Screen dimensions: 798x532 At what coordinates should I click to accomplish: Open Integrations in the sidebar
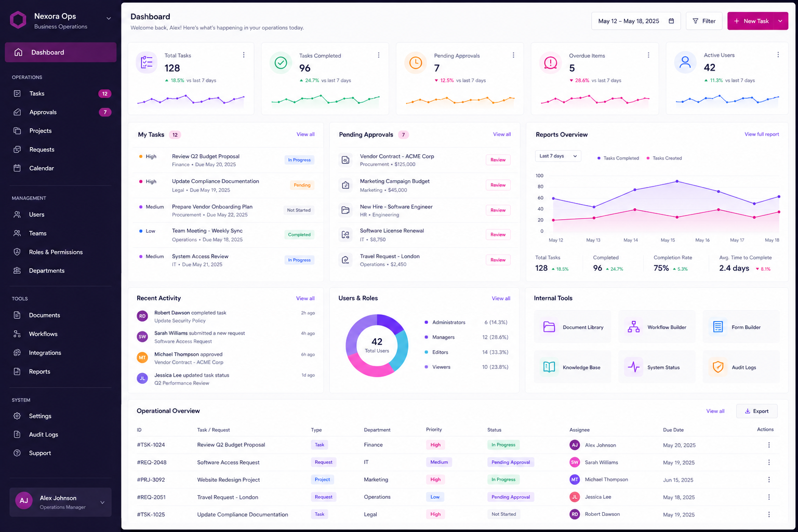tap(60, 353)
